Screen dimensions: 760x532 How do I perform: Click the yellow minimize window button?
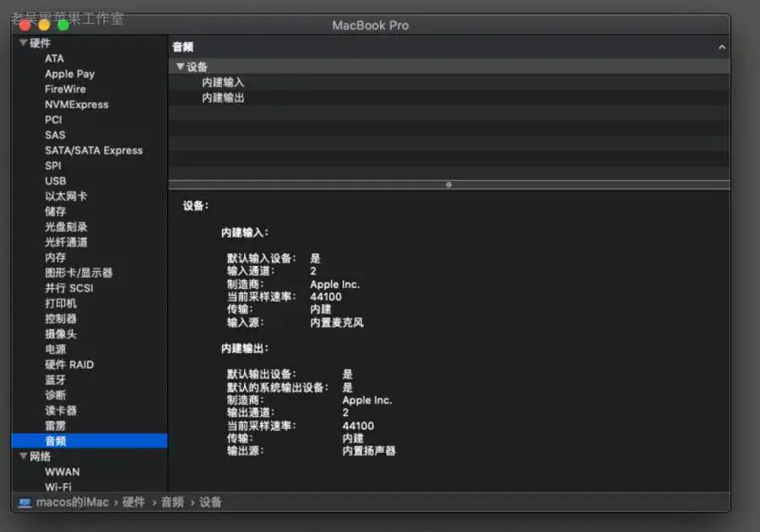(x=44, y=24)
